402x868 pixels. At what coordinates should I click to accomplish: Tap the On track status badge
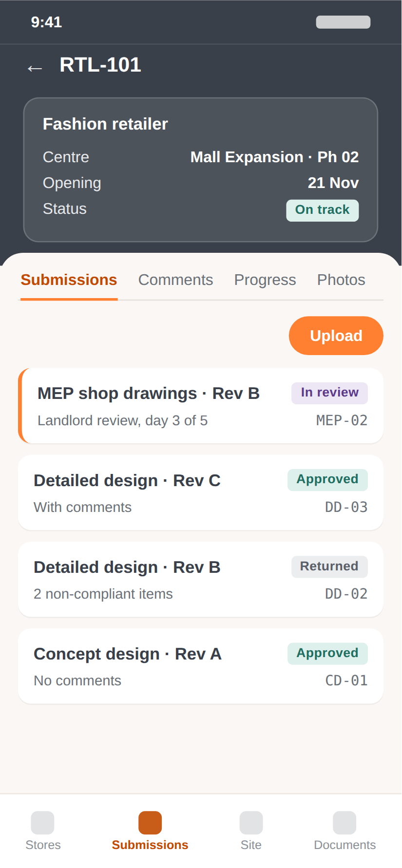tap(323, 210)
